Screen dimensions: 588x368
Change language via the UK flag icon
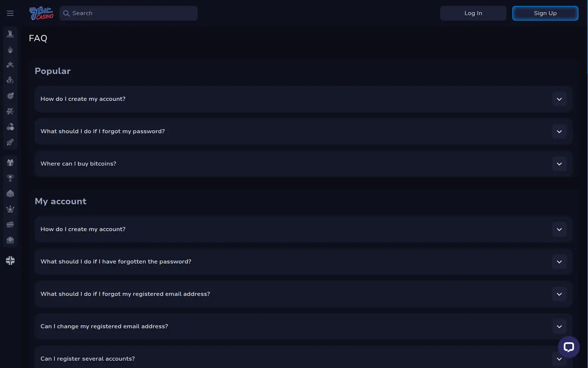tap(10, 260)
